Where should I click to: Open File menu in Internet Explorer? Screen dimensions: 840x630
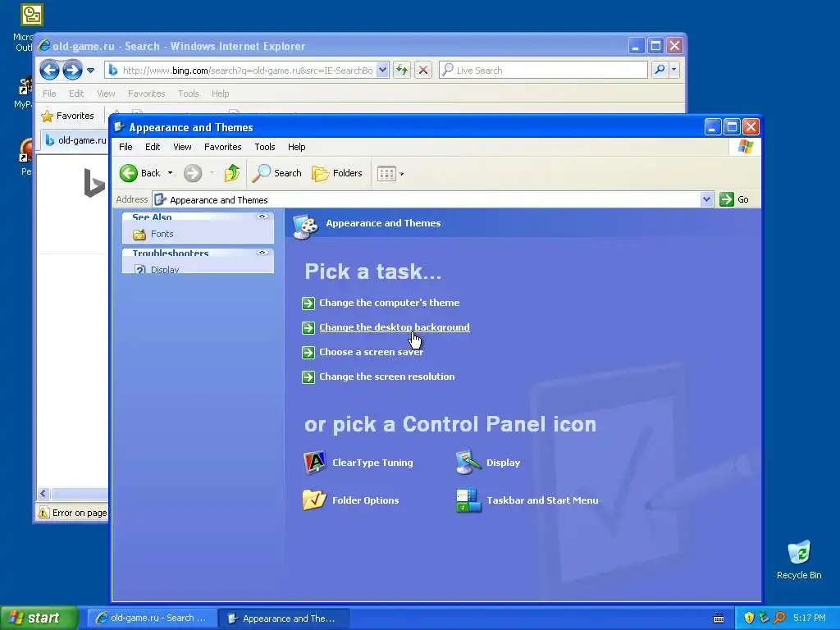[49, 94]
